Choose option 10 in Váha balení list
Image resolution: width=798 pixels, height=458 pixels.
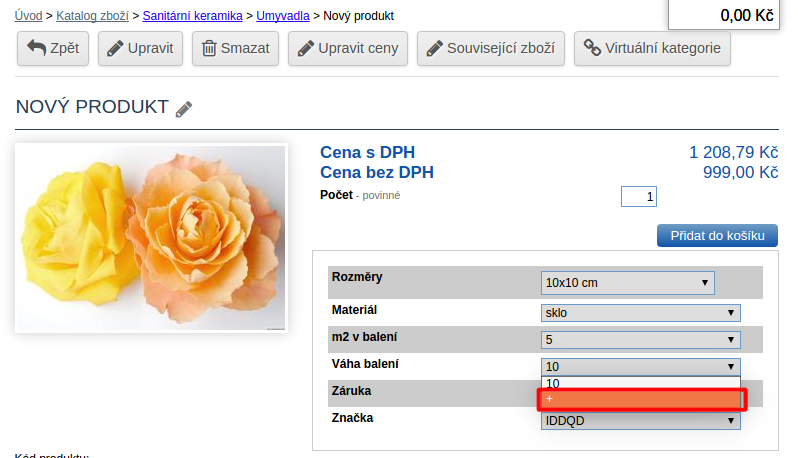640,383
